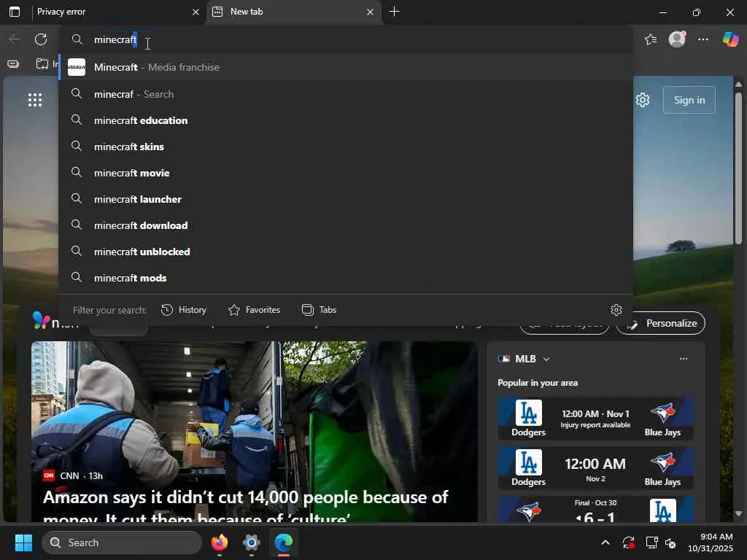Open new tab page settings gear

[643, 100]
